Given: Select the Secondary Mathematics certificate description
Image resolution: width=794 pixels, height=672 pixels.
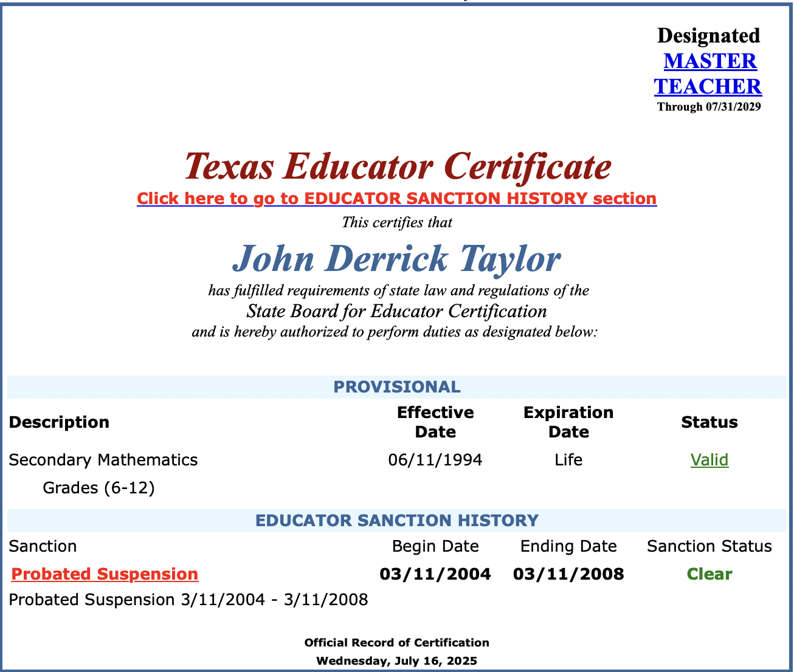Looking at the screenshot, I should point(103,460).
